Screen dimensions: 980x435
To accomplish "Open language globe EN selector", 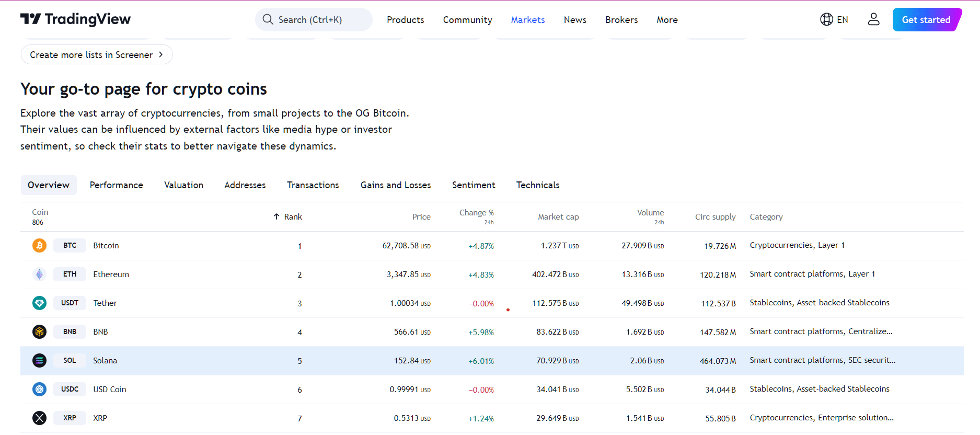I will click(834, 19).
